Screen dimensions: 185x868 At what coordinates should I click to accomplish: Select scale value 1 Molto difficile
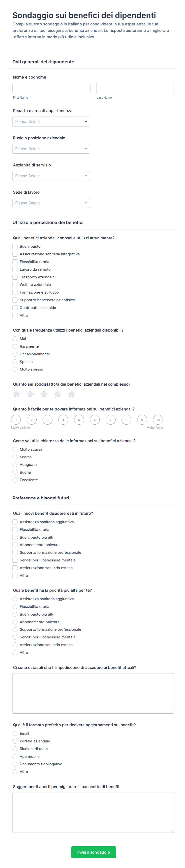click(16, 420)
